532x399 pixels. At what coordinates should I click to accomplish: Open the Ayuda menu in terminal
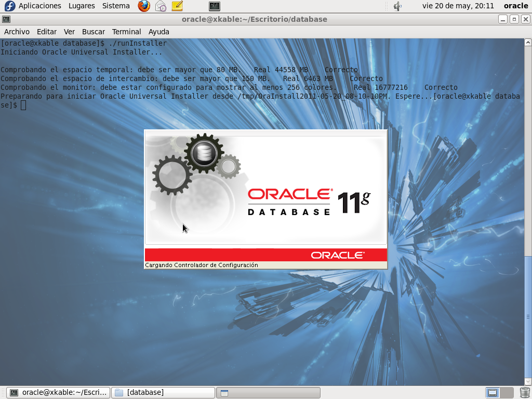point(159,32)
